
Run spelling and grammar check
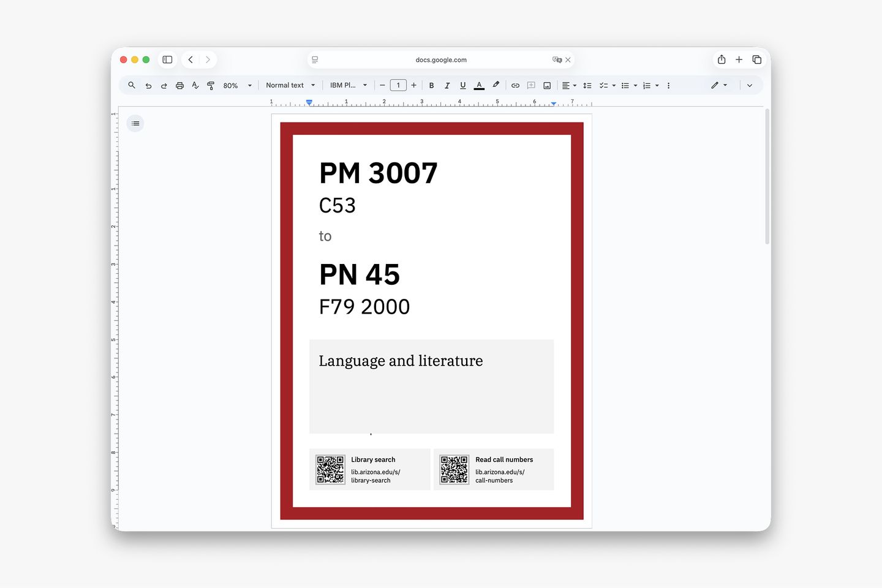tap(195, 86)
